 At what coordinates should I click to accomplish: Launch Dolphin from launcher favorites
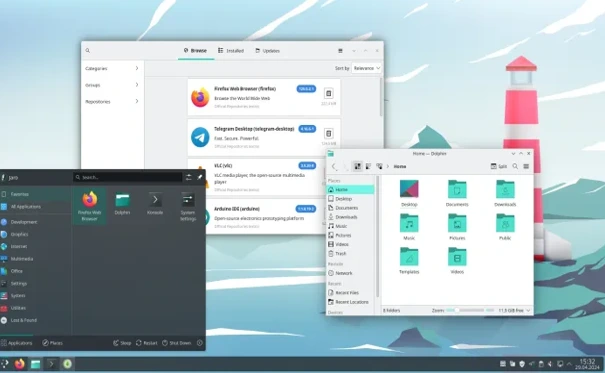(x=122, y=204)
